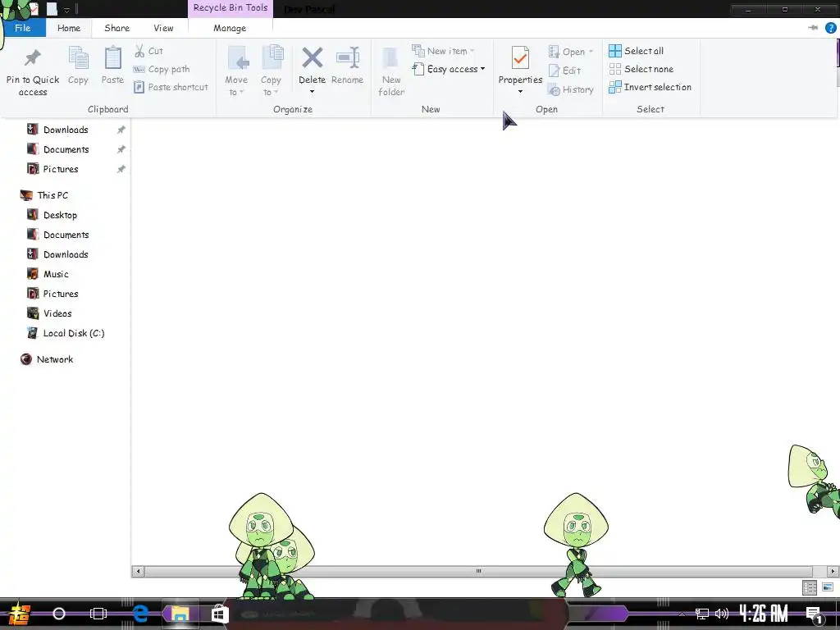
Task: Cut the selected item
Action: click(149, 51)
